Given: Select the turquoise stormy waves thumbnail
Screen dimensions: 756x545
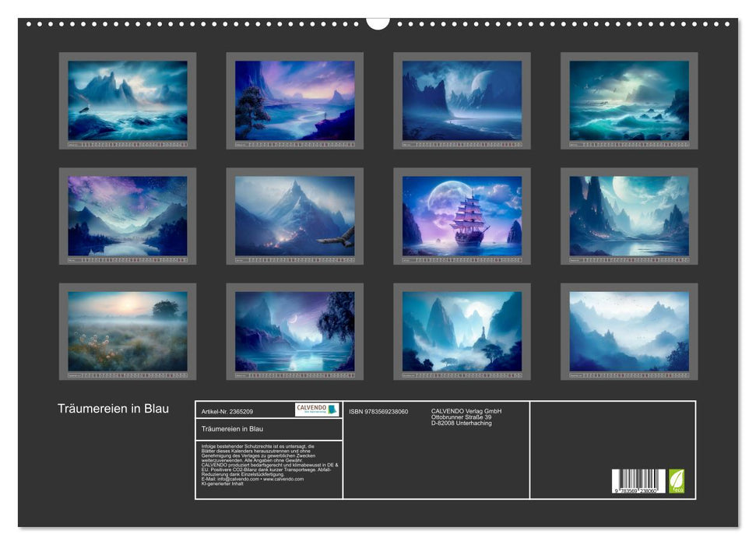Looking at the screenshot, I should 629,100.
